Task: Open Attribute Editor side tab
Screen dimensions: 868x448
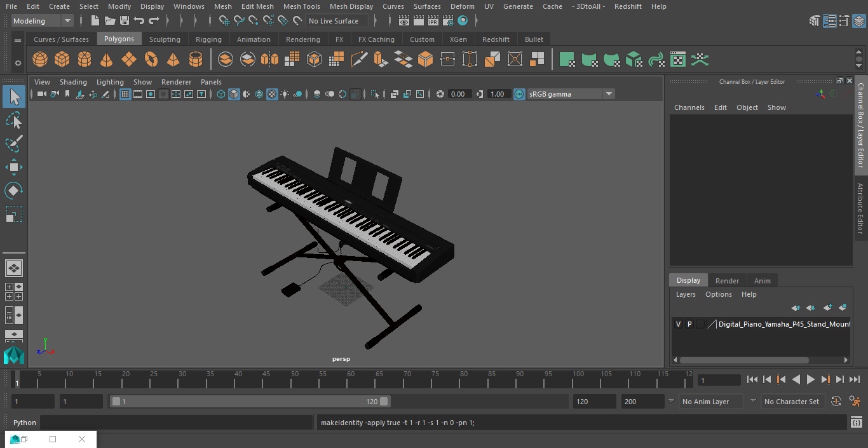Action: click(x=861, y=208)
